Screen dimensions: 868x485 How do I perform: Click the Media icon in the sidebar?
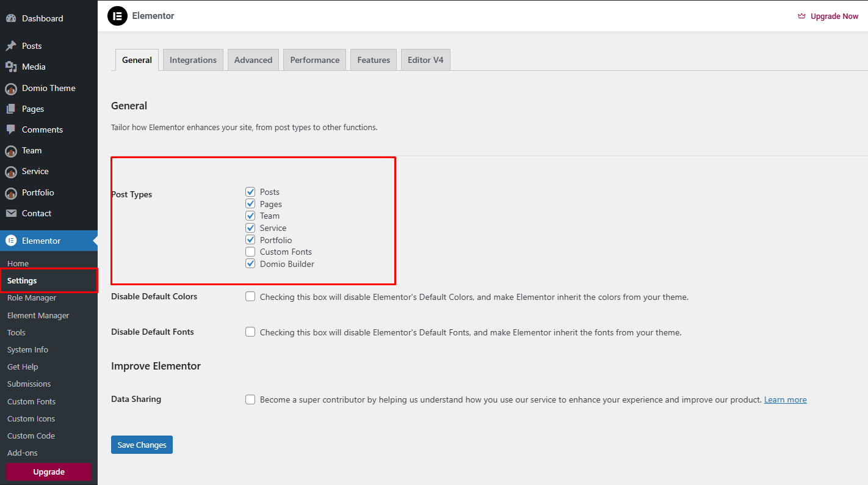[11, 67]
